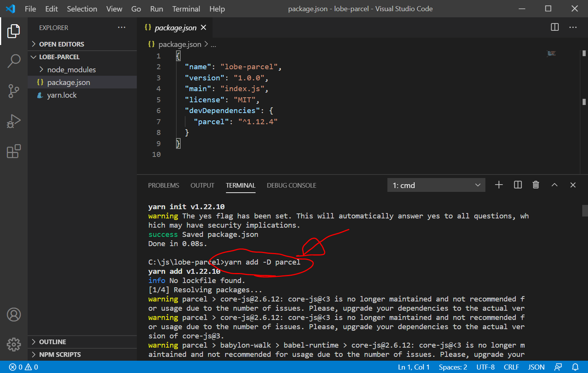Select the package.json editor tab
The image size is (588, 373).
[175, 28]
